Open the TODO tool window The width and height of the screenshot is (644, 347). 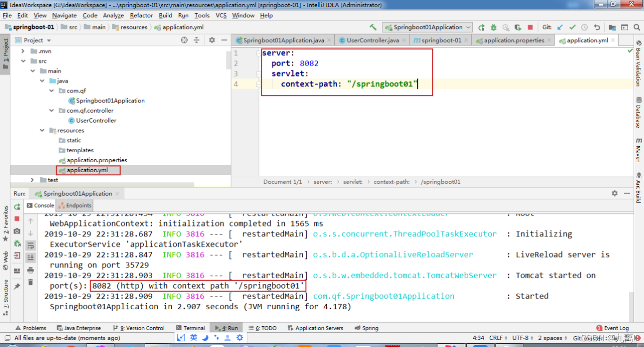point(263,328)
